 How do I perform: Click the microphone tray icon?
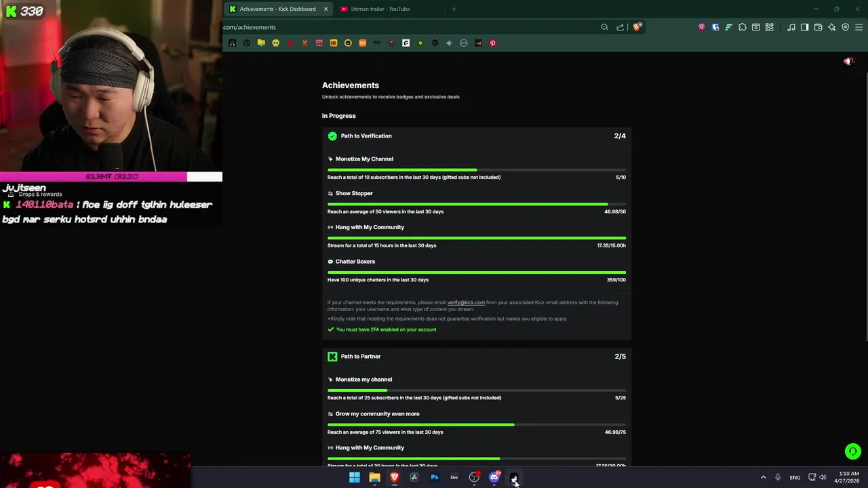pos(778,477)
